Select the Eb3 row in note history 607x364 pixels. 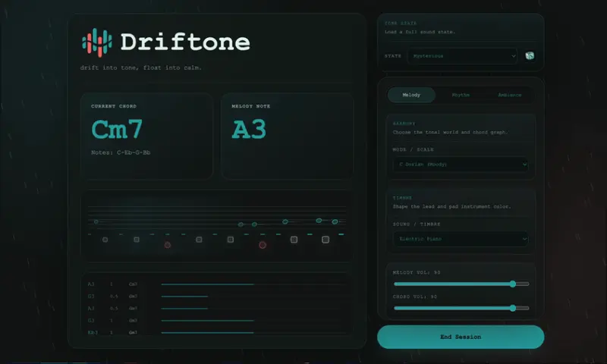pyautogui.click(x=216, y=332)
